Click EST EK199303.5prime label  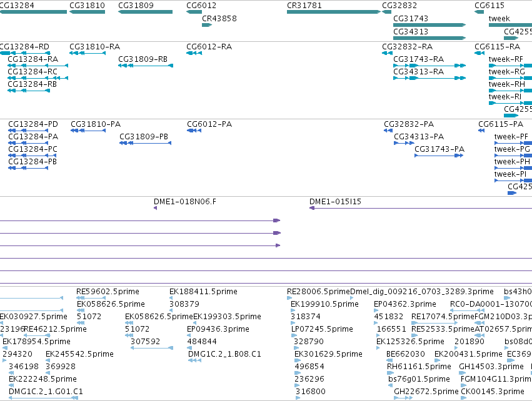point(227,317)
